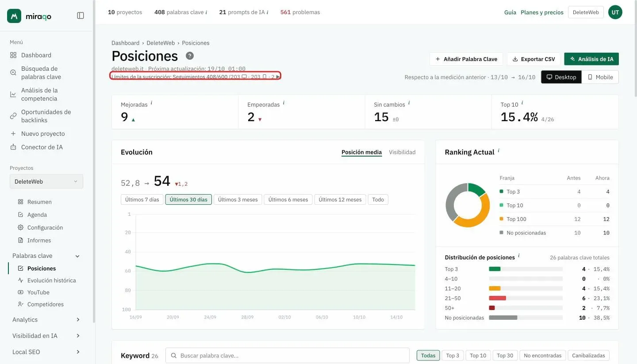This screenshot has width=637, height=364.
Task: Open Análisis de la competencia
Action: coord(39,94)
